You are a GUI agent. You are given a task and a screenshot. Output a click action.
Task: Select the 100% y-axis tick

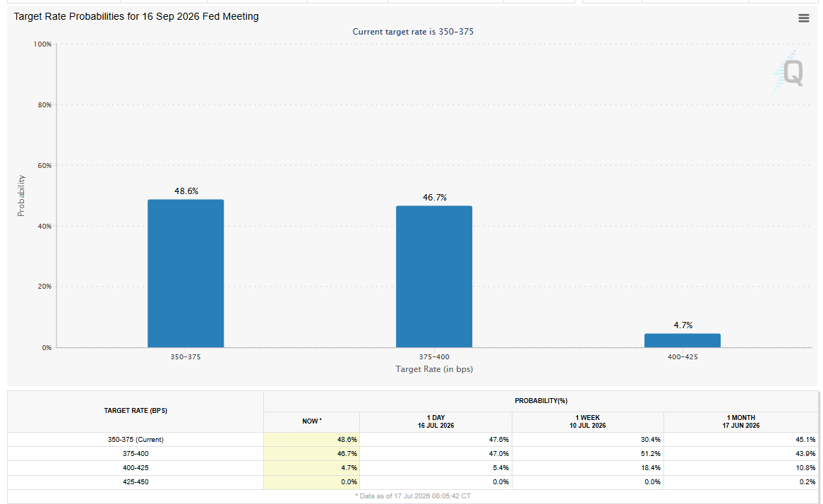point(42,44)
